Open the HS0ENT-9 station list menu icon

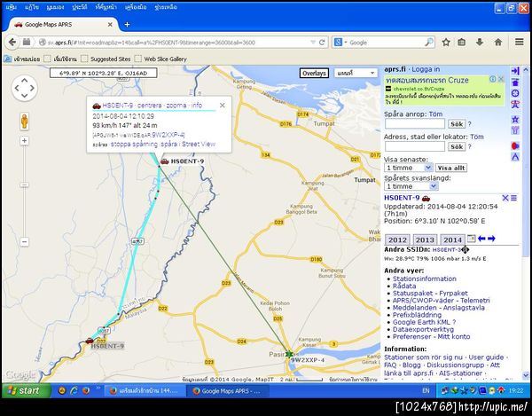click(x=513, y=198)
